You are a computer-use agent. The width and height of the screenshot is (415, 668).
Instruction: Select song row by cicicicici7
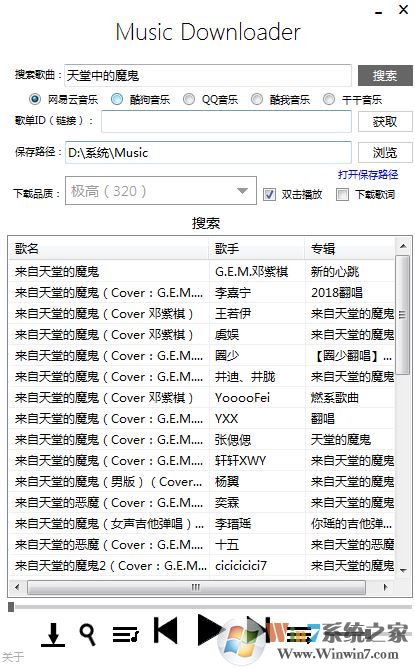point(202,565)
